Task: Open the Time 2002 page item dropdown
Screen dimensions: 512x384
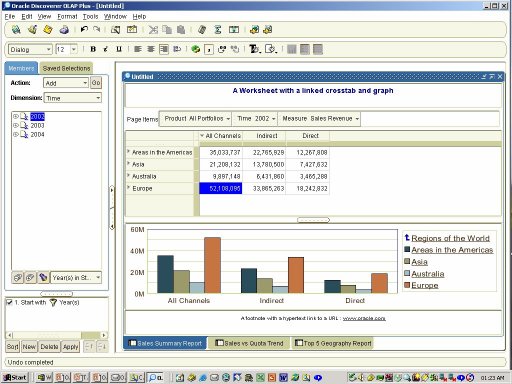Action: coord(255,119)
